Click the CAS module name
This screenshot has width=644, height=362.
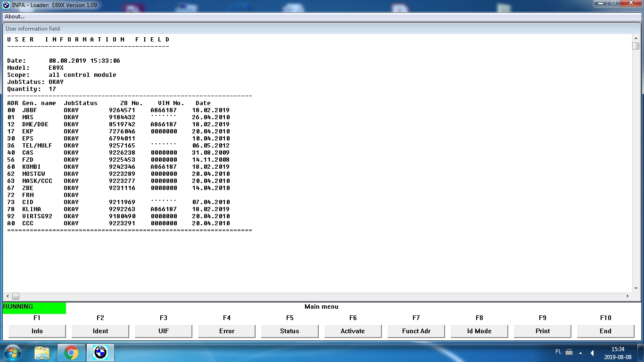coord(28,153)
